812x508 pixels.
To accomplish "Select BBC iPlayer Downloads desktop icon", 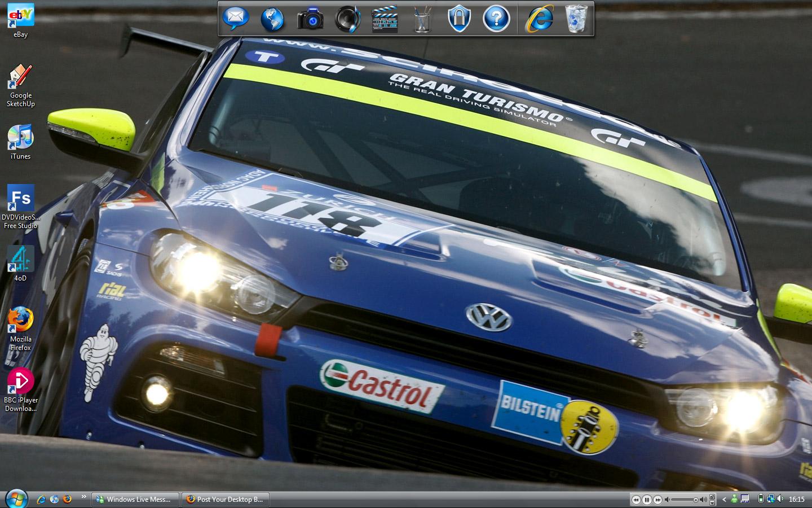I will 21,390.
